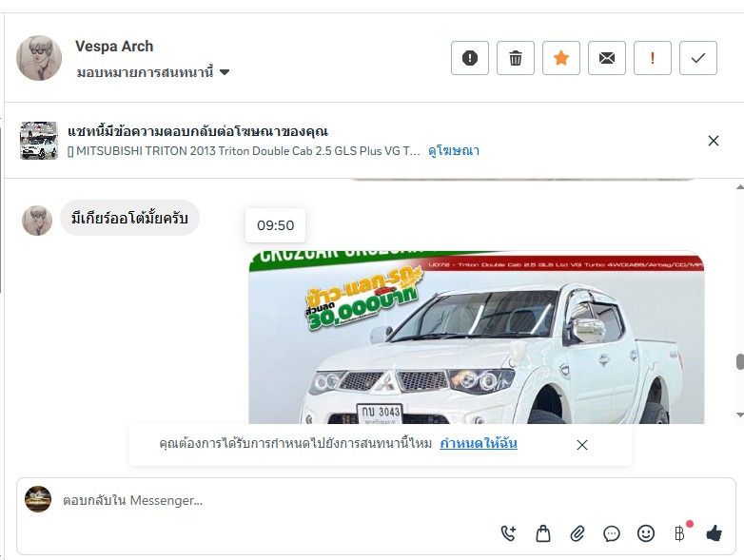Flag the conversation as priority with the red exclamation

click(x=653, y=58)
